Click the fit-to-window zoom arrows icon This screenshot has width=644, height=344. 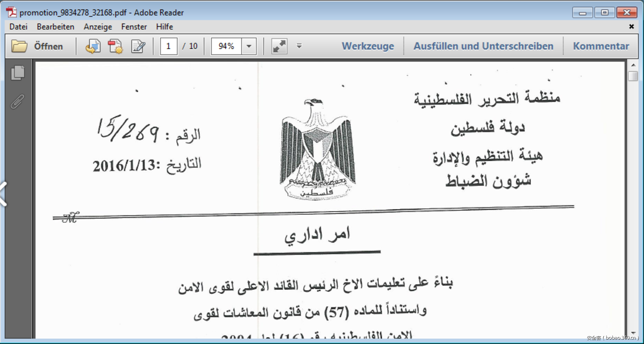coord(278,46)
